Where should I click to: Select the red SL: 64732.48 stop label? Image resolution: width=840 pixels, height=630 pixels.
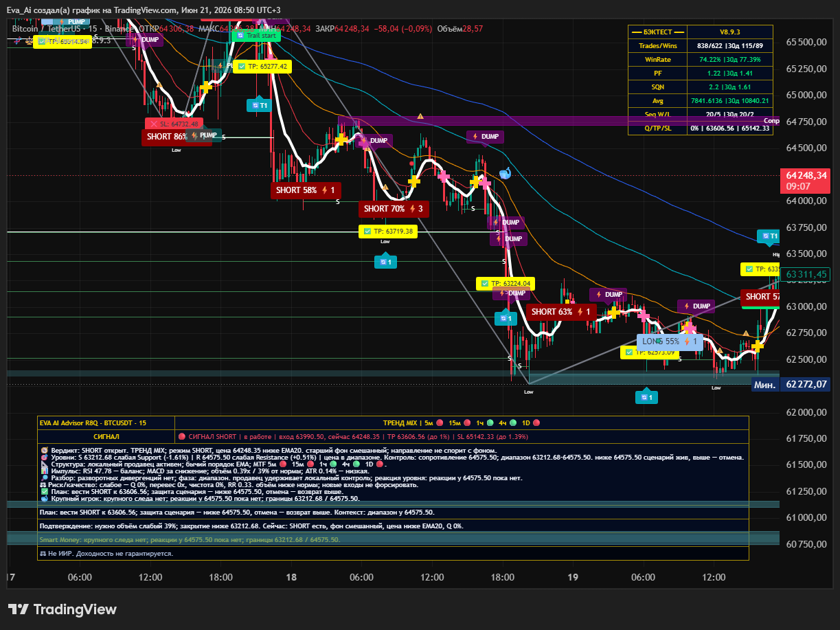pyautogui.click(x=174, y=124)
